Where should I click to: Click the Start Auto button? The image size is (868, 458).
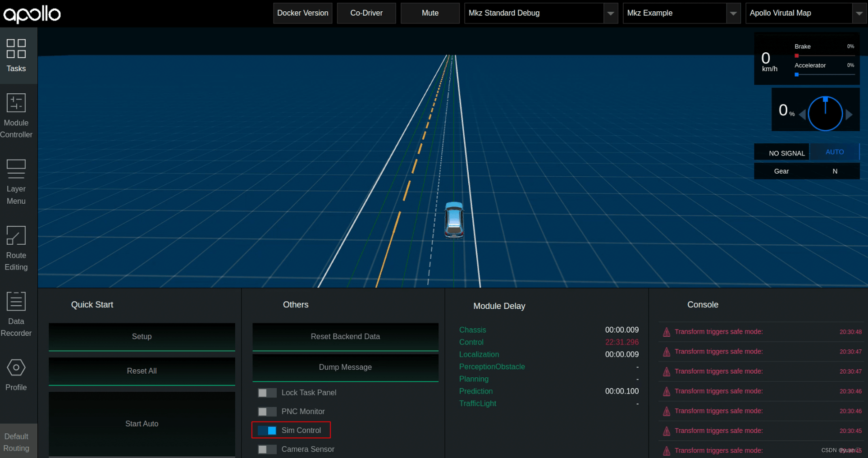click(x=142, y=424)
